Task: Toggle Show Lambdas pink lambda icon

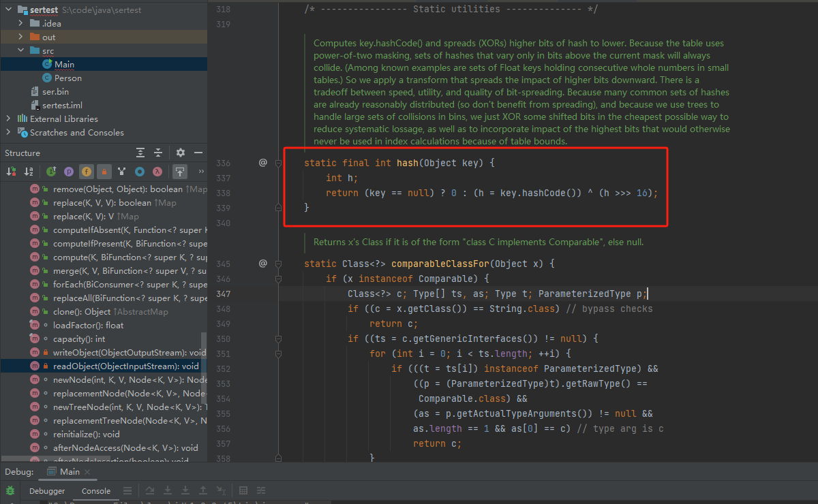Action: (x=157, y=172)
